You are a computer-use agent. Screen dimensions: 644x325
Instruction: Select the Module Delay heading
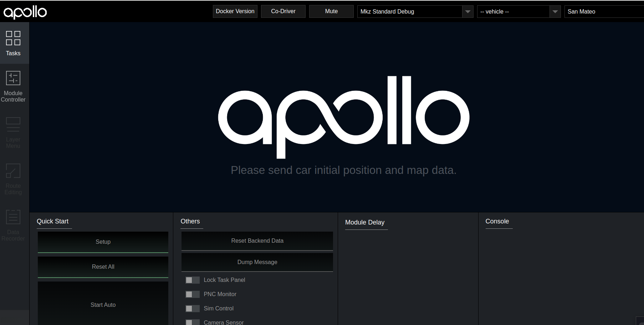[x=365, y=222]
